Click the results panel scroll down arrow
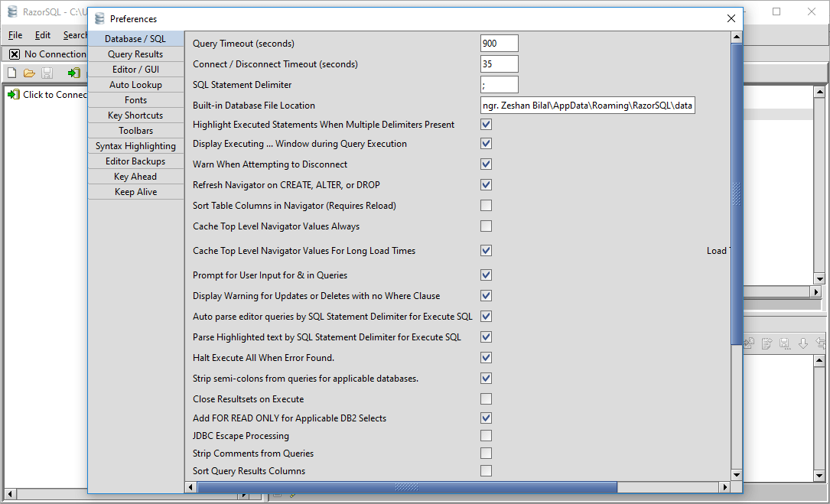Viewport: 830px width, 504px height. tap(819, 476)
